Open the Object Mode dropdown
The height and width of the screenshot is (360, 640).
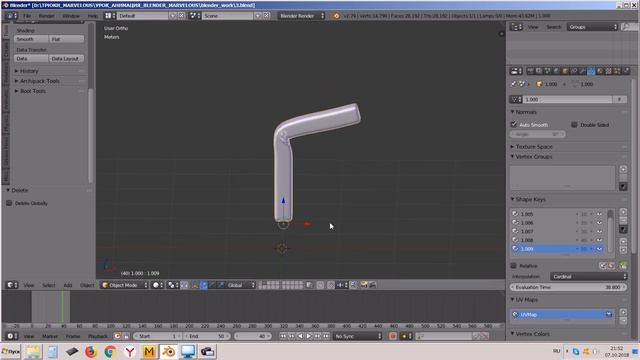point(124,285)
